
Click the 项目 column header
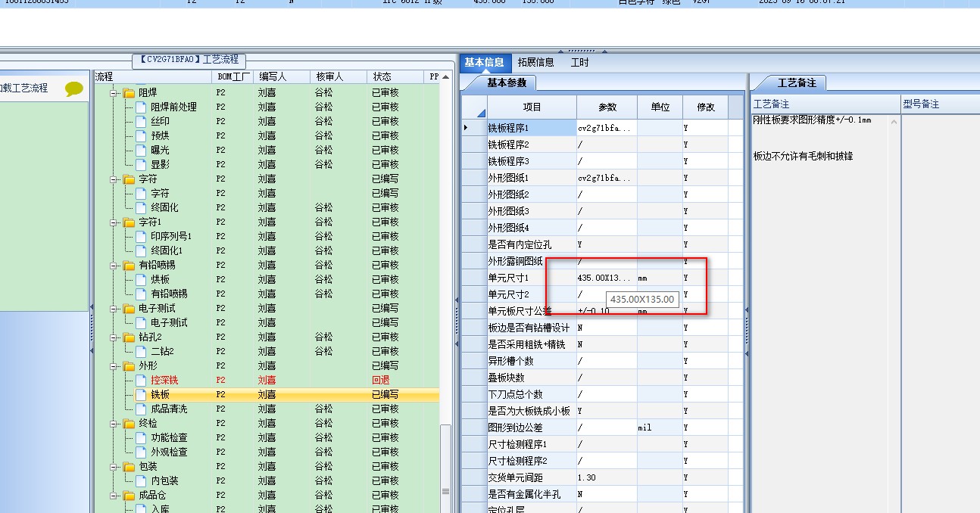[532, 107]
